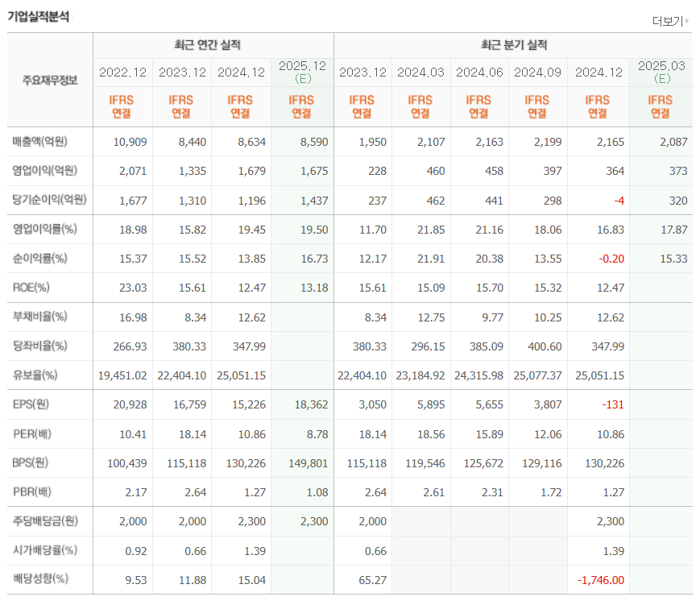Click the PBR value 1.72
This screenshot has width=700, height=601.
coord(551,492)
